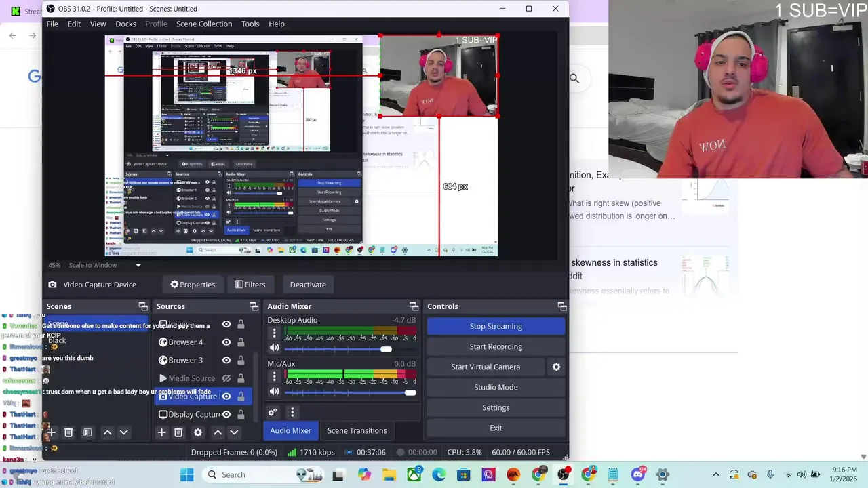The width and height of the screenshot is (868, 488).
Task: Switch to Audio Mixer tab
Action: tap(290, 430)
